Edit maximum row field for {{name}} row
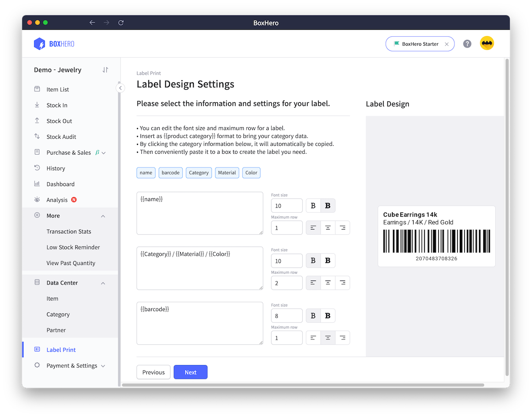 click(x=287, y=228)
